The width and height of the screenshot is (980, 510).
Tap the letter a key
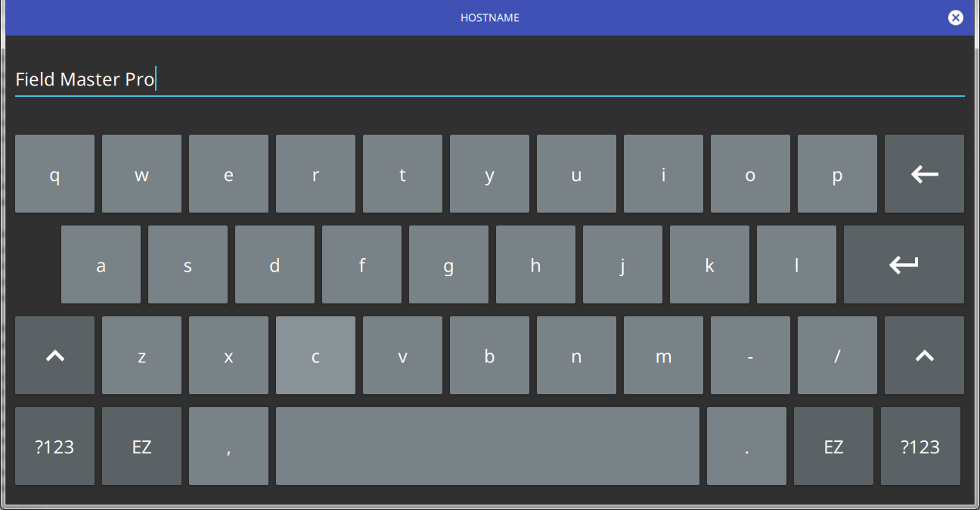coord(101,265)
